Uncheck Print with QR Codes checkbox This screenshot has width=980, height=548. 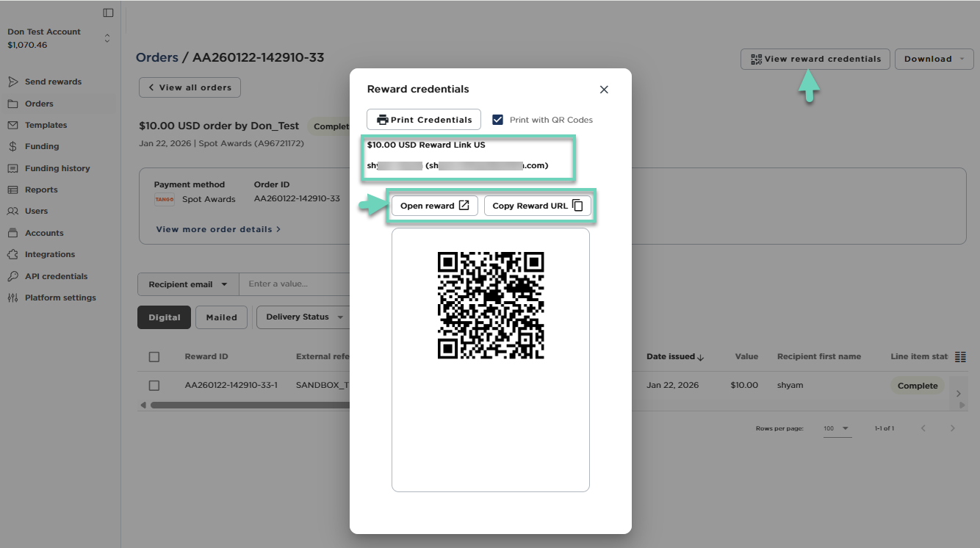498,120
